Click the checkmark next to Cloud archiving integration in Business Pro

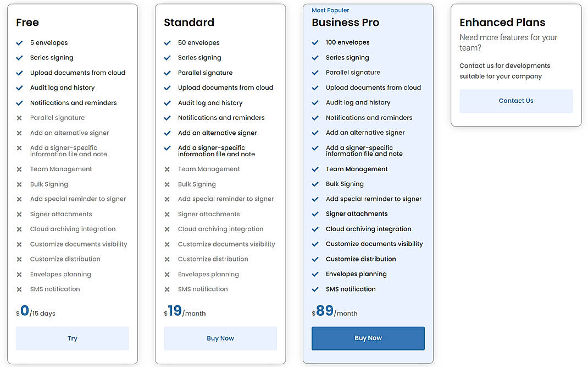(315, 229)
